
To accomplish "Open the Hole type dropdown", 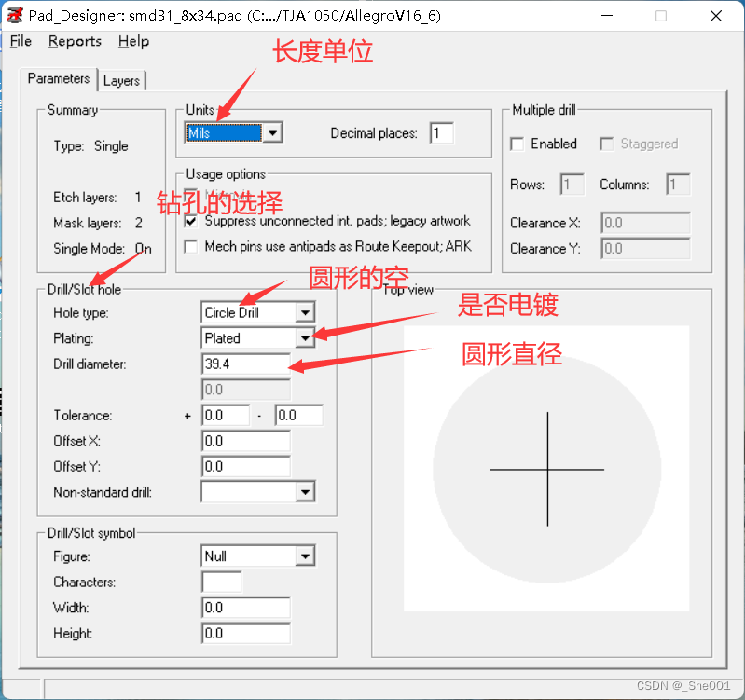I will point(304,313).
